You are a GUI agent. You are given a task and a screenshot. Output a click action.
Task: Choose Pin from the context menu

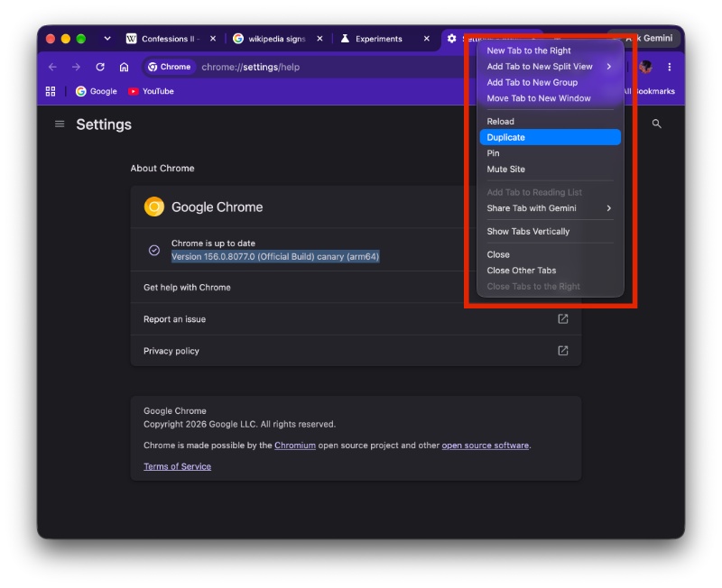tap(550, 153)
